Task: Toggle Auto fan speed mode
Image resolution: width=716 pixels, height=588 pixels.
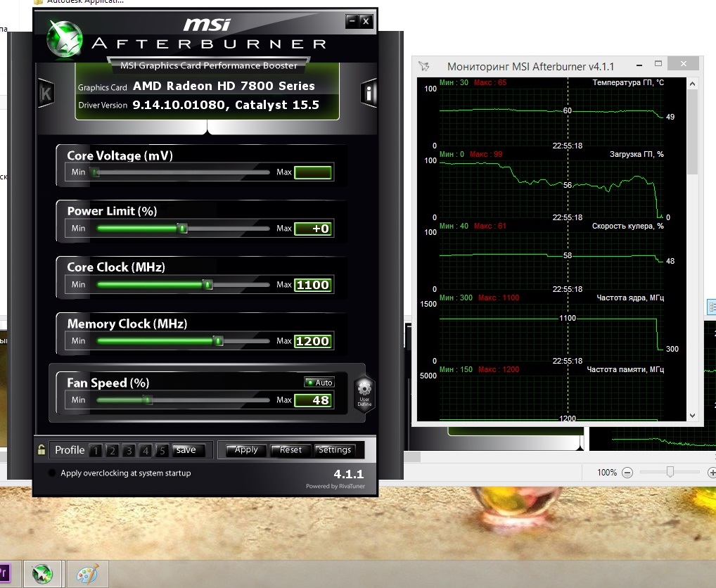Action: [x=319, y=383]
